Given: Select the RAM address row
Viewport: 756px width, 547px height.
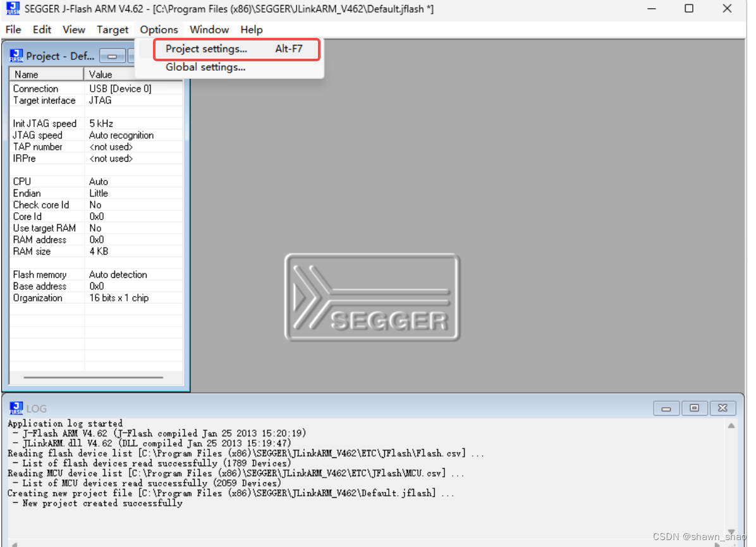Looking at the screenshot, I should [x=96, y=239].
